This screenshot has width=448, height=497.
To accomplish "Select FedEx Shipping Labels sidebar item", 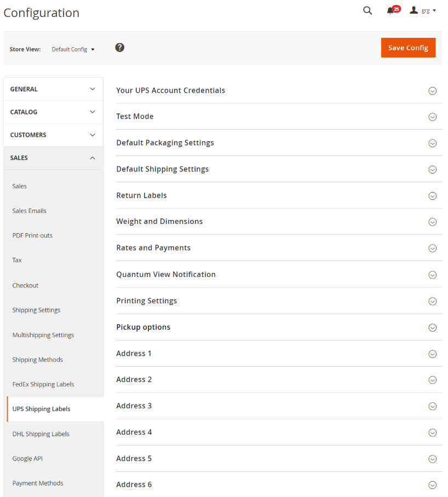I will (43, 384).
